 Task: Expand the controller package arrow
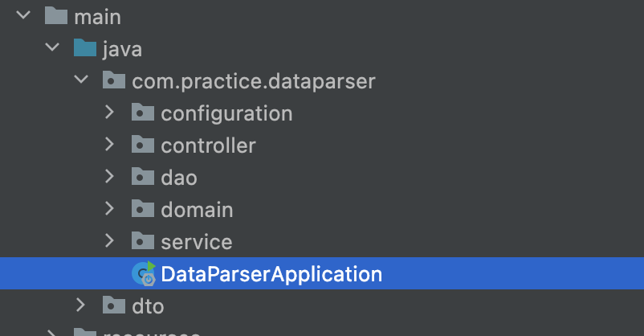[109, 144]
